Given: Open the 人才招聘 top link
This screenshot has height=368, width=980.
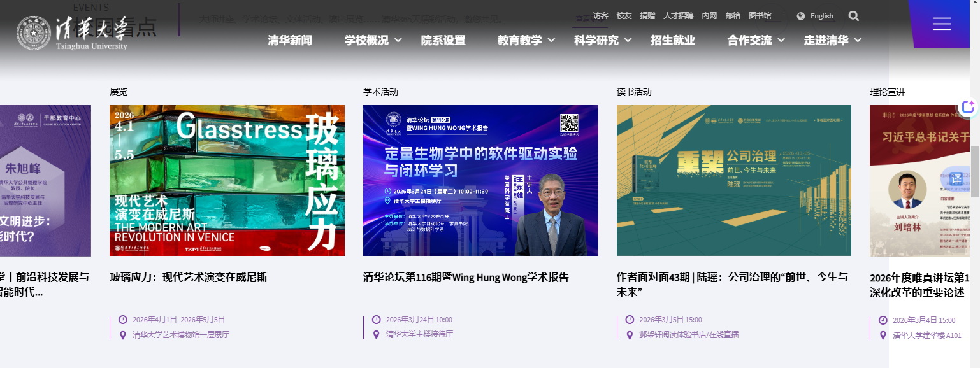Looking at the screenshot, I should click(x=678, y=16).
